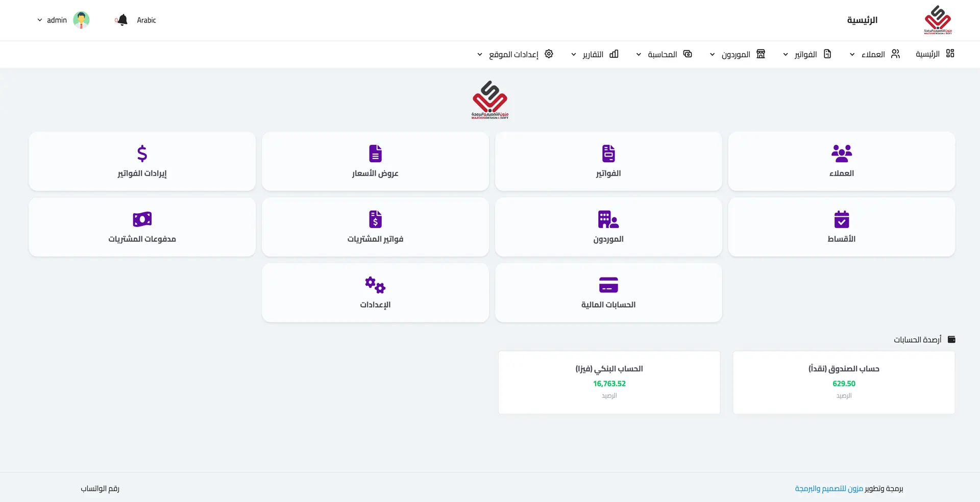
Task: Click the مزون للتصميم والبرمجة footer link
Action: 829,488
